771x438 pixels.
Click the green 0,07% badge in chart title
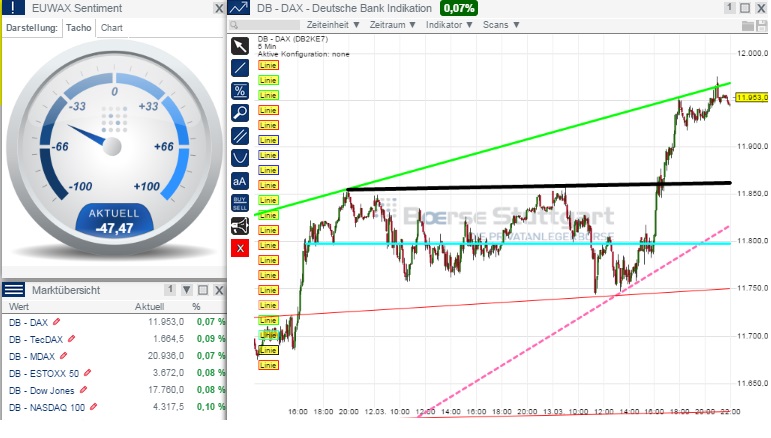click(x=459, y=8)
